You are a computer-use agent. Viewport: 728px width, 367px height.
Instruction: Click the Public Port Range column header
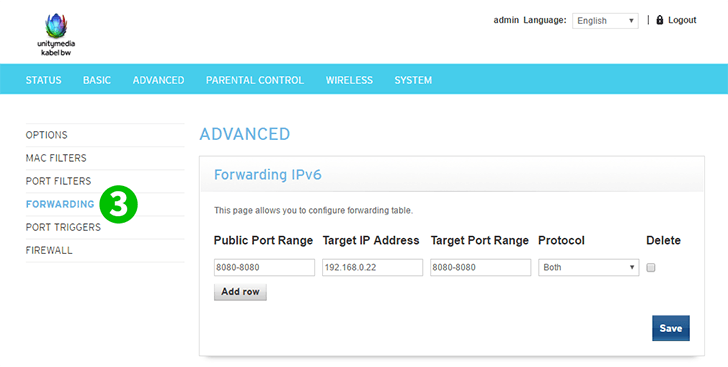pos(263,240)
